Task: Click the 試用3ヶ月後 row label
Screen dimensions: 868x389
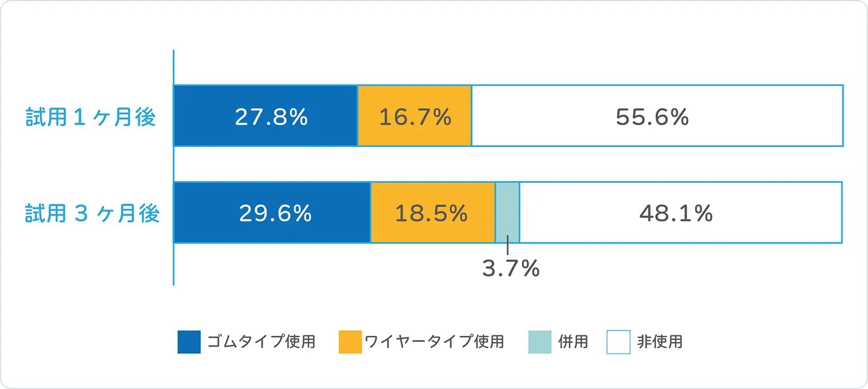Action: pos(92,213)
